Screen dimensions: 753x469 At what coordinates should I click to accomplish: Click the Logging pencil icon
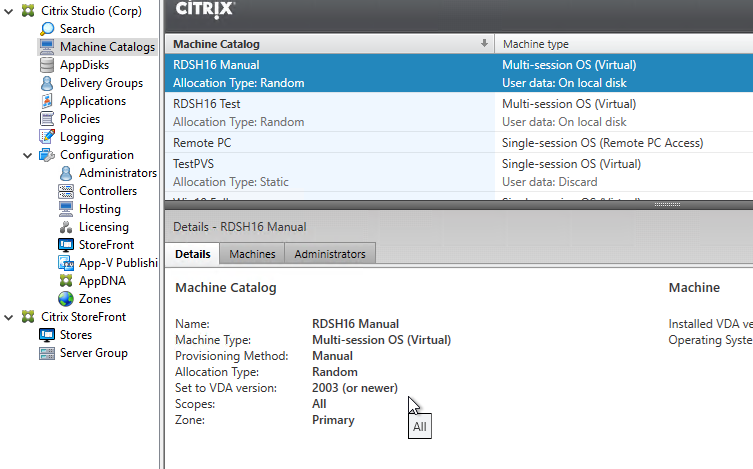47,137
